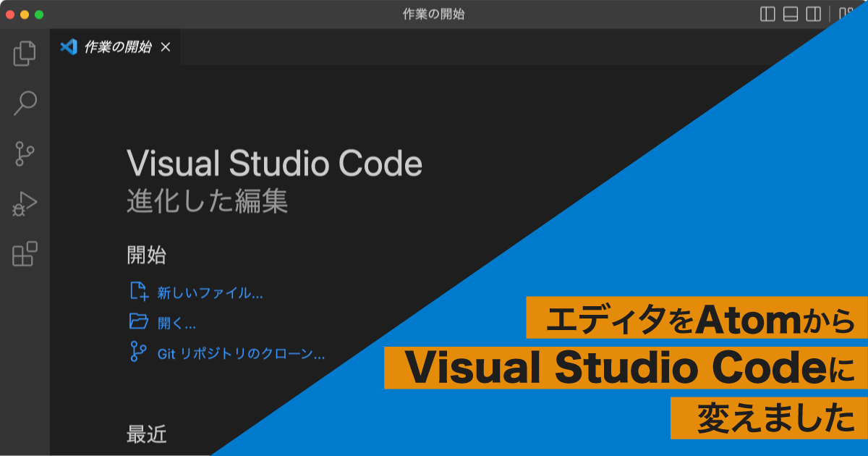Click the VS Code logo in the tab
868x456 pixels.
[x=69, y=47]
